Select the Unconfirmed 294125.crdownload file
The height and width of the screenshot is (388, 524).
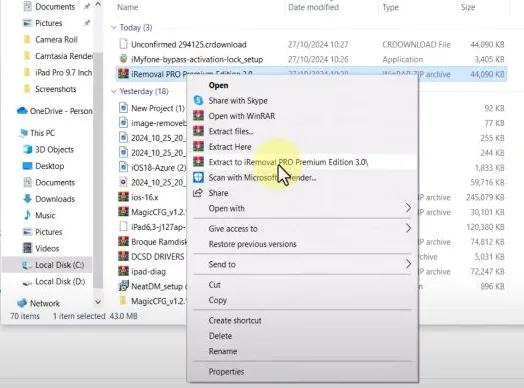pos(189,44)
